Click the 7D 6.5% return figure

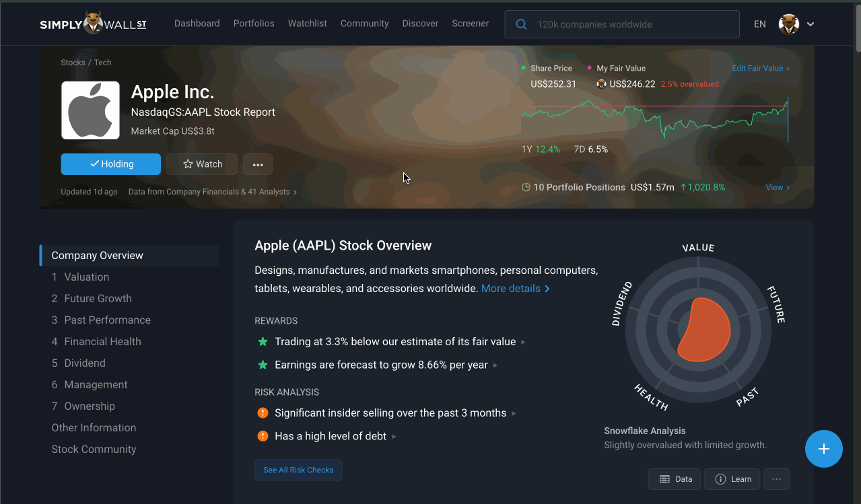point(591,149)
